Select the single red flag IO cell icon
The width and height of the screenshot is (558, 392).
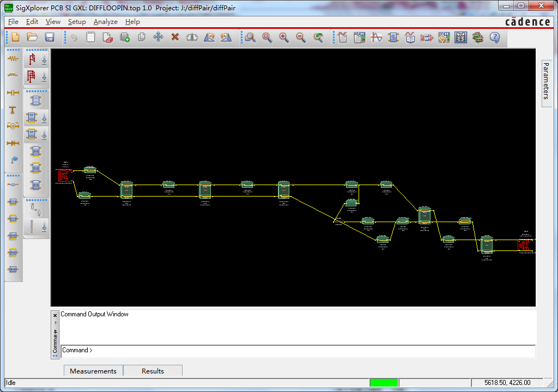32,59
